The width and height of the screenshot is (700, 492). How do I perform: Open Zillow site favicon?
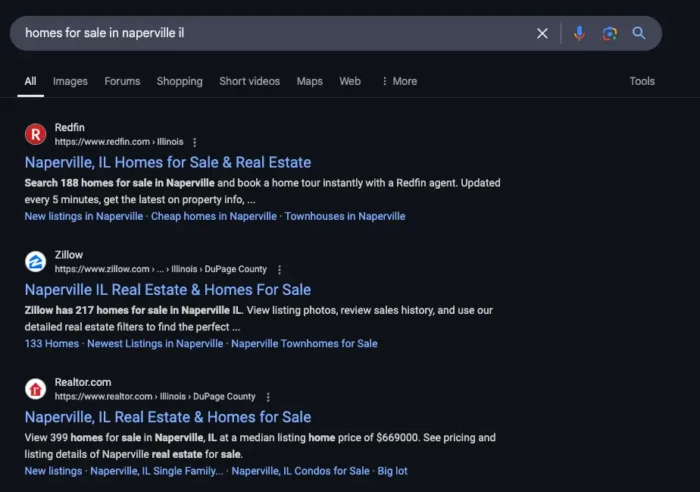pos(36,262)
